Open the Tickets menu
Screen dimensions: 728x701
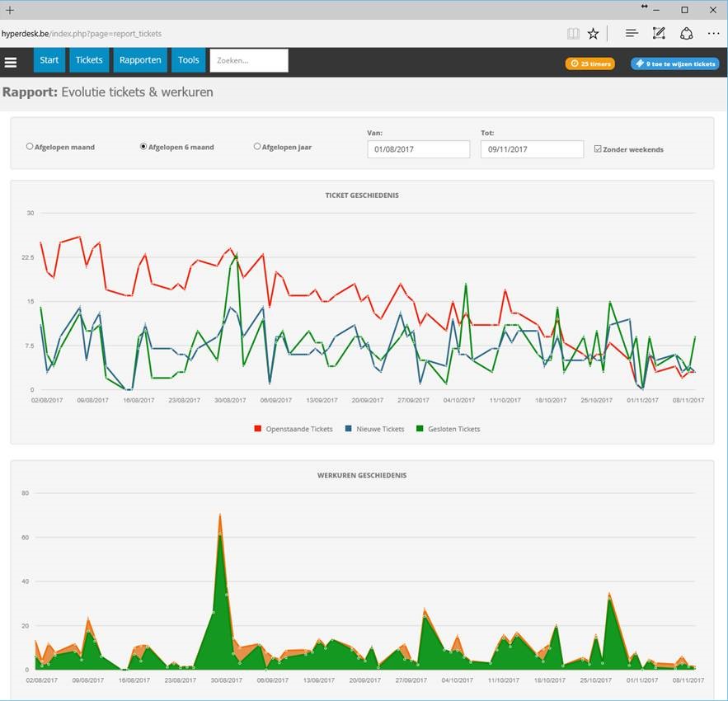click(x=89, y=60)
